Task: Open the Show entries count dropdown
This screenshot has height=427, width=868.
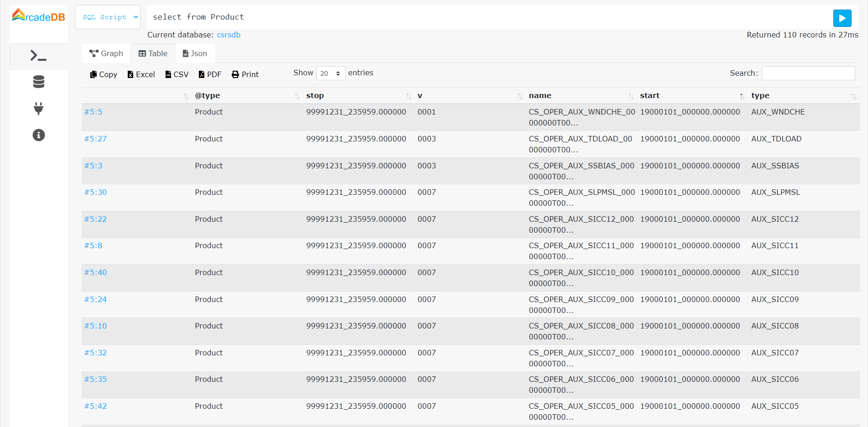Action: tap(330, 73)
